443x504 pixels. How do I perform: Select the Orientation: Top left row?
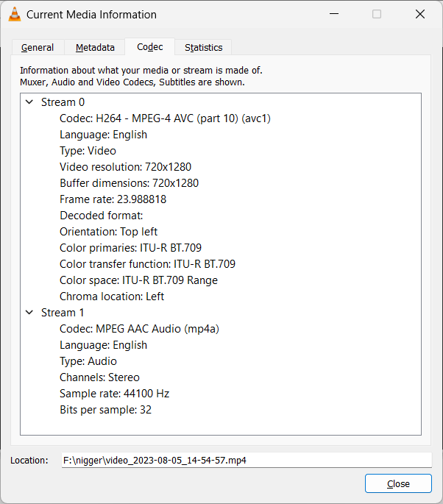click(x=108, y=232)
